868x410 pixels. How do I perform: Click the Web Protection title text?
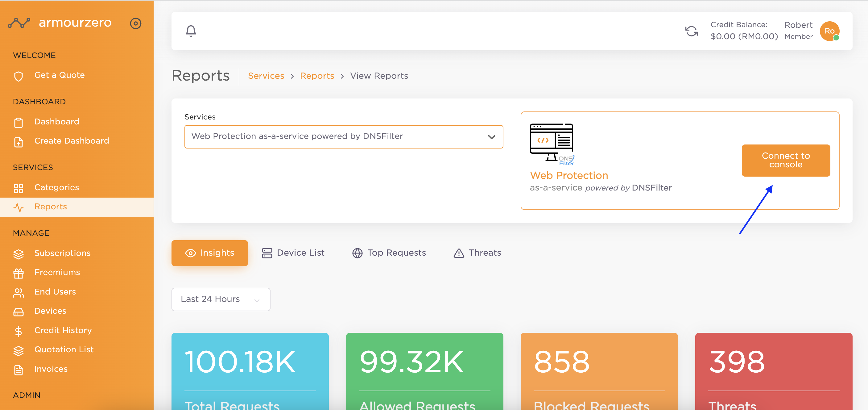click(569, 175)
